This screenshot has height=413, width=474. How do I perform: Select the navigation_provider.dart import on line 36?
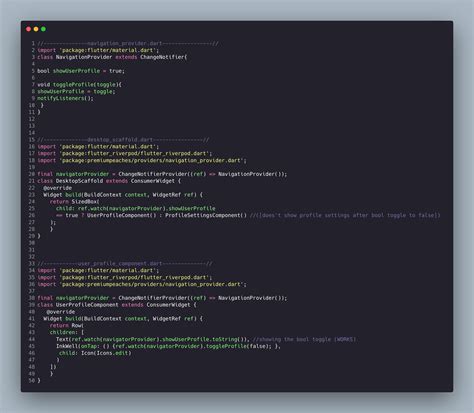pyautogui.click(x=142, y=284)
